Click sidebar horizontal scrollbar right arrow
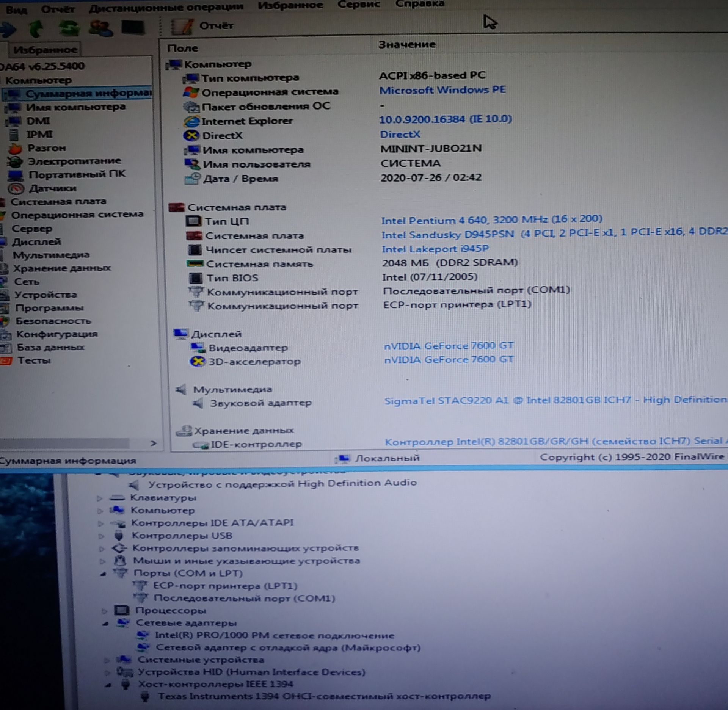The image size is (728, 710). click(x=153, y=443)
